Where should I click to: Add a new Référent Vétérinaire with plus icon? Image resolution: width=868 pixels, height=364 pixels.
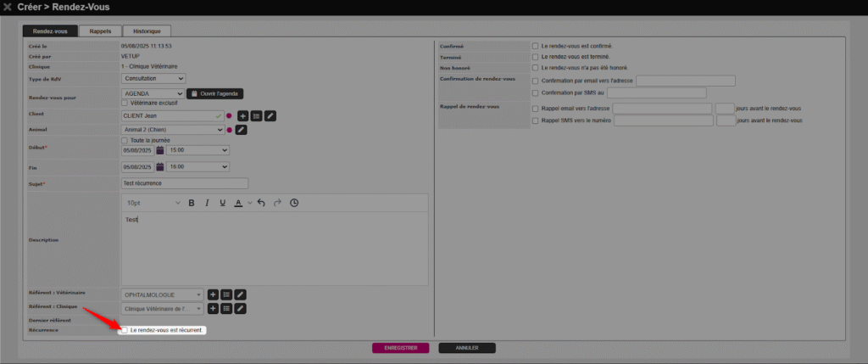[214, 294]
